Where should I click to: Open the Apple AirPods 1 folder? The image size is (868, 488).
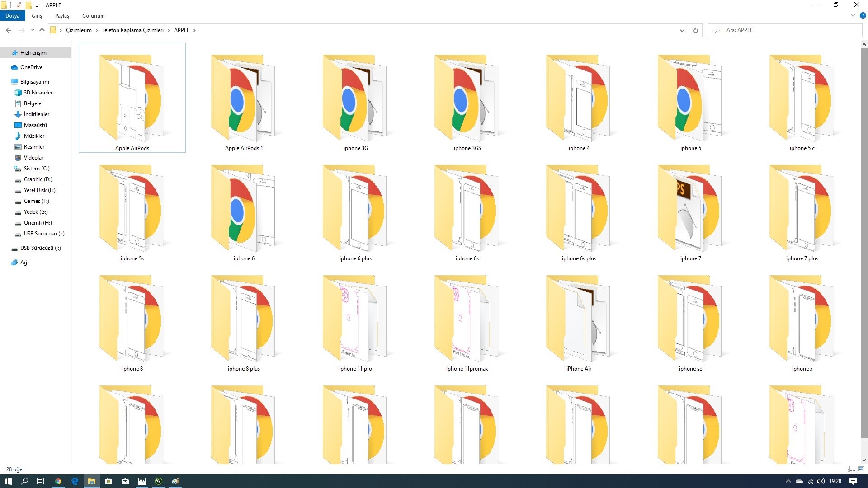tap(244, 98)
